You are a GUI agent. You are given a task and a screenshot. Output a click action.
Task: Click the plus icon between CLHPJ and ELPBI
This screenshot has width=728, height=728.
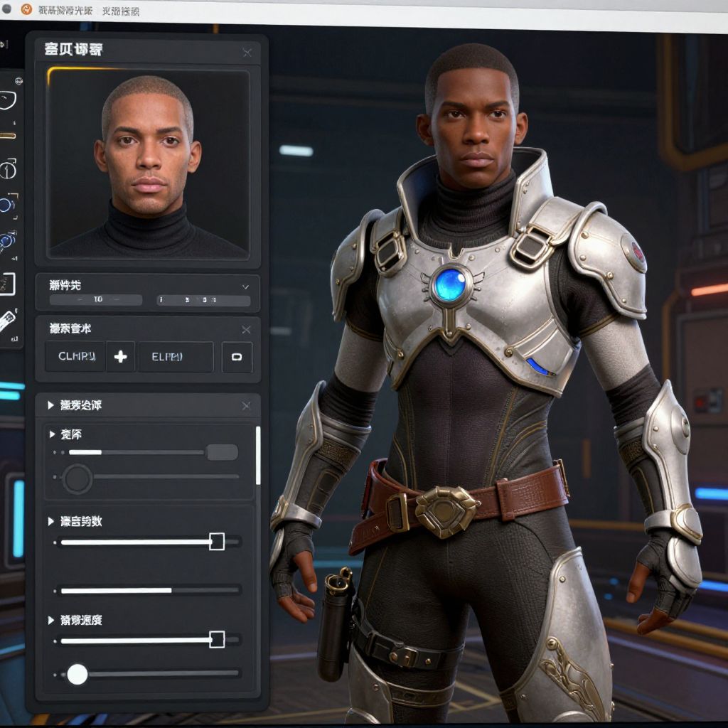(120, 357)
